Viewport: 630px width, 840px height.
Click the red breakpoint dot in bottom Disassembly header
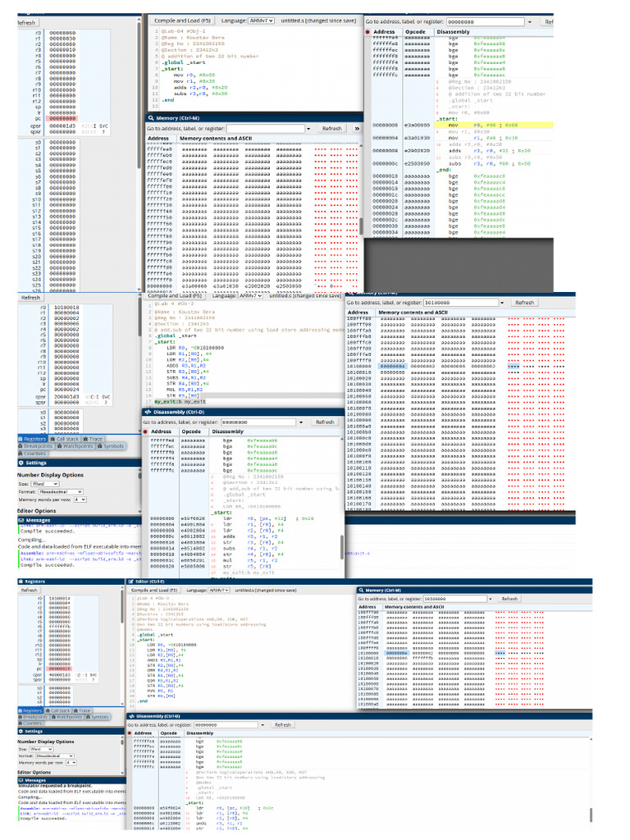point(130,733)
